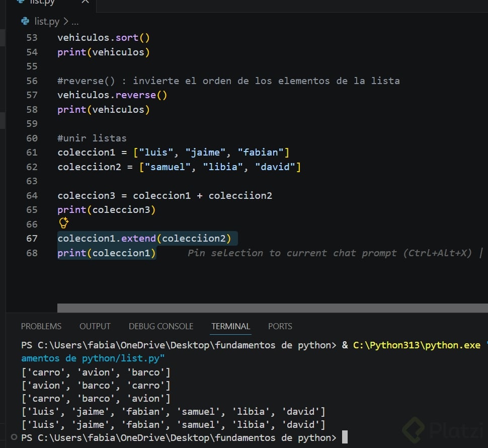This screenshot has width=488, height=448.
Task: Click line number 67 in gutter
Action: click(x=32, y=239)
